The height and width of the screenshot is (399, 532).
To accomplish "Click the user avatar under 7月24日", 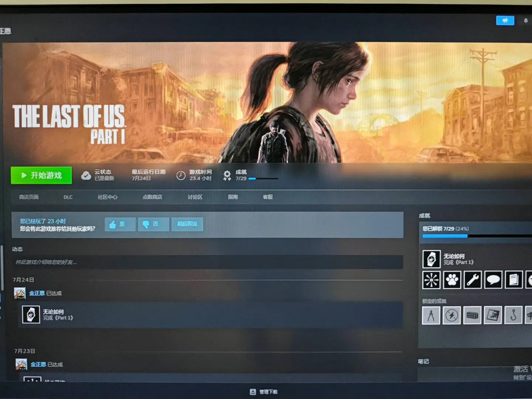I will click(20, 293).
